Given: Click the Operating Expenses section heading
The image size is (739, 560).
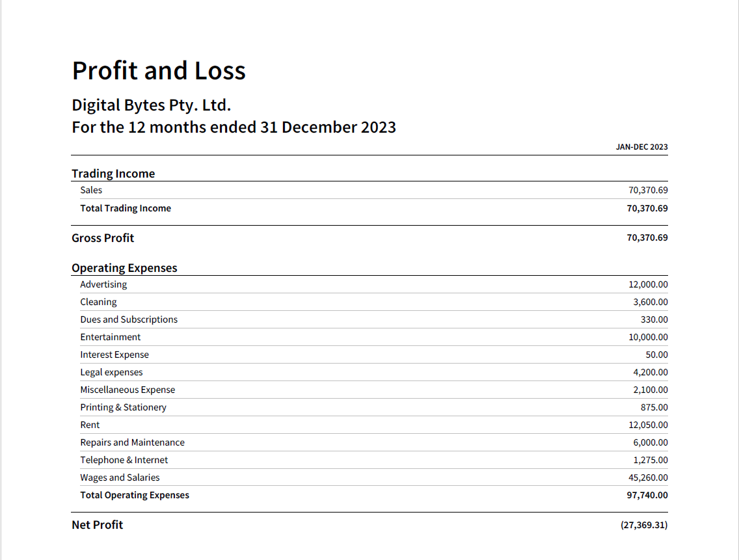Looking at the screenshot, I should 124,268.
